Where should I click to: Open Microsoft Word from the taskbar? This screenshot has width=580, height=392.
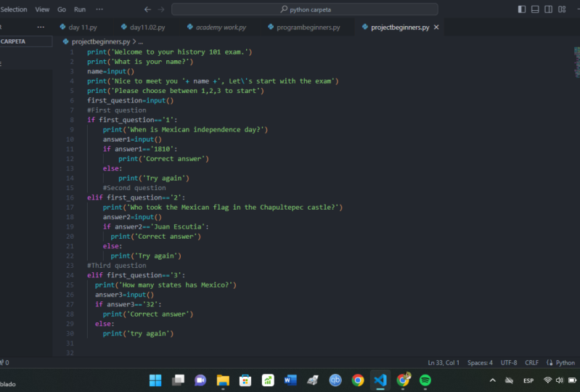click(x=290, y=380)
